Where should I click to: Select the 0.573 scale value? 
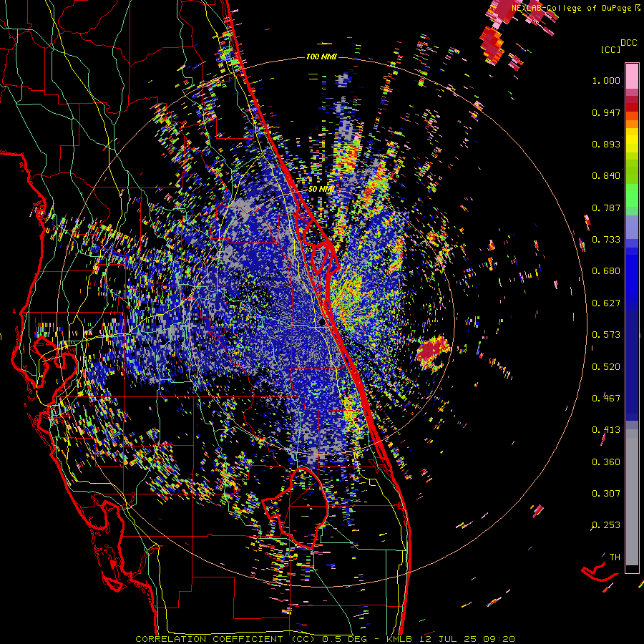click(x=606, y=335)
